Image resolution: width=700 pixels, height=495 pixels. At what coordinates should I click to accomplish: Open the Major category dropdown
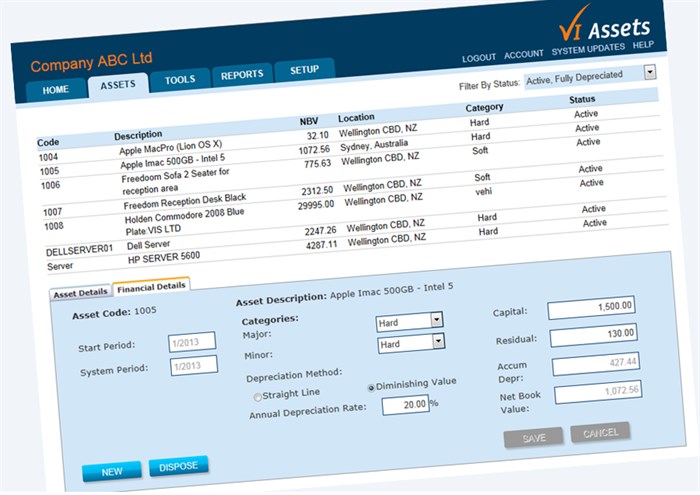(437, 319)
